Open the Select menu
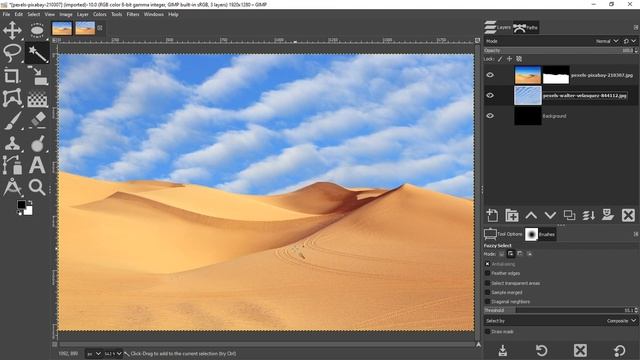This screenshot has width=640, height=360. 34,14
